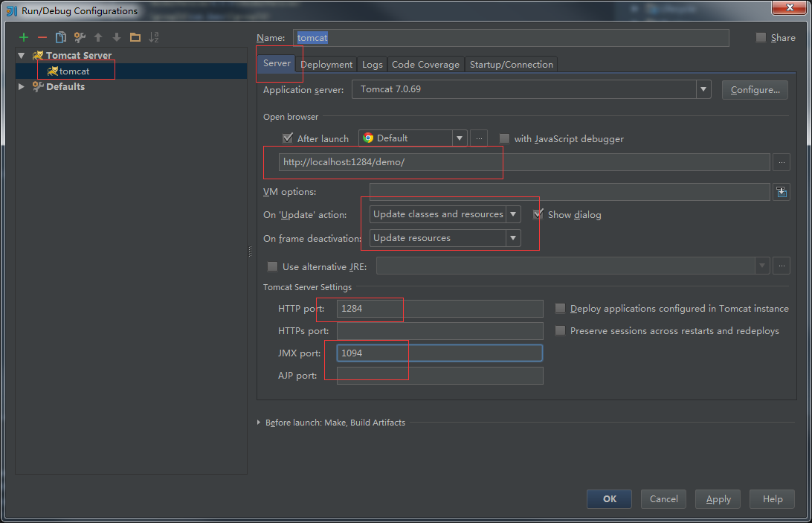
Task: Switch to the Logs tab
Action: pos(373,64)
